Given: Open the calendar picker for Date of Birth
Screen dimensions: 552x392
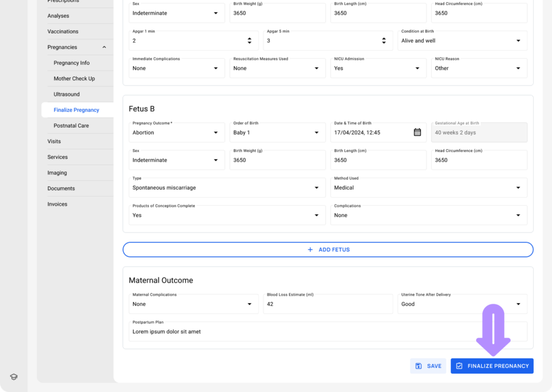Looking at the screenshot, I should pos(417,132).
